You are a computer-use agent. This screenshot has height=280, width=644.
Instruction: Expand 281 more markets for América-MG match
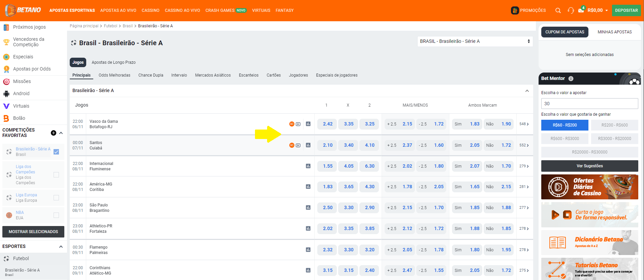tap(524, 187)
